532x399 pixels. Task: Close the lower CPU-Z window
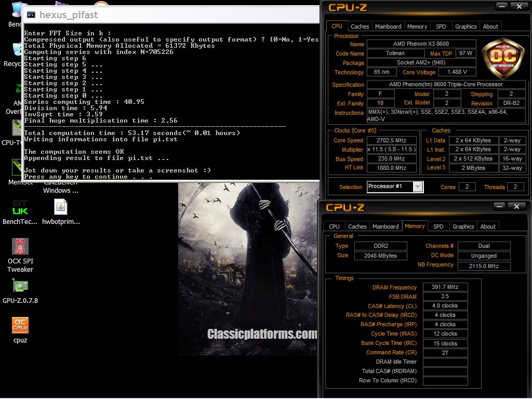pyautogui.click(x=516, y=206)
